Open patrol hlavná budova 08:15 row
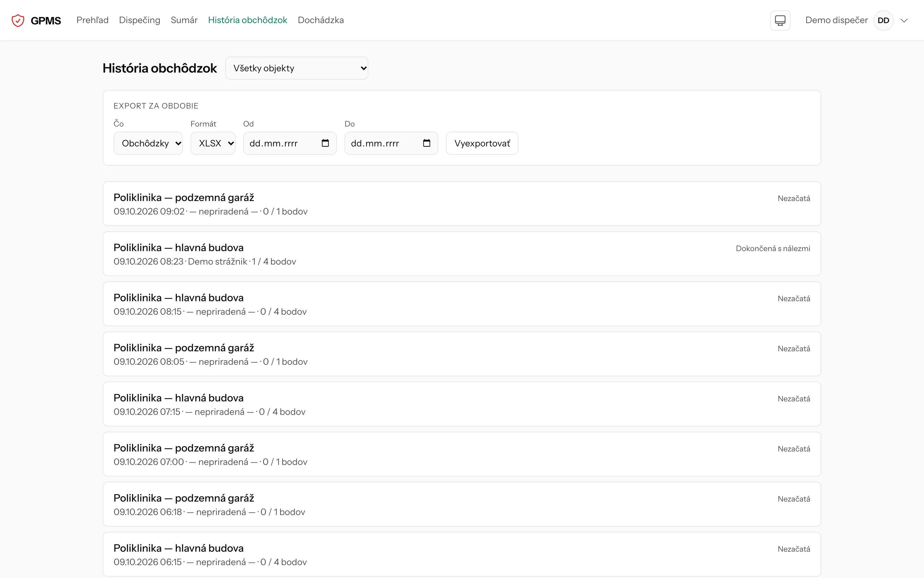This screenshot has width=924, height=578. point(462,304)
